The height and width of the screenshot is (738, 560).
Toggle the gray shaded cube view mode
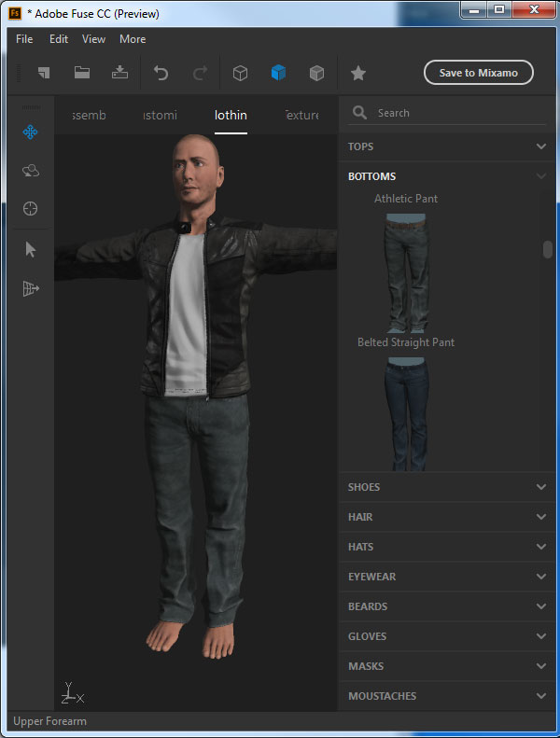(x=316, y=73)
